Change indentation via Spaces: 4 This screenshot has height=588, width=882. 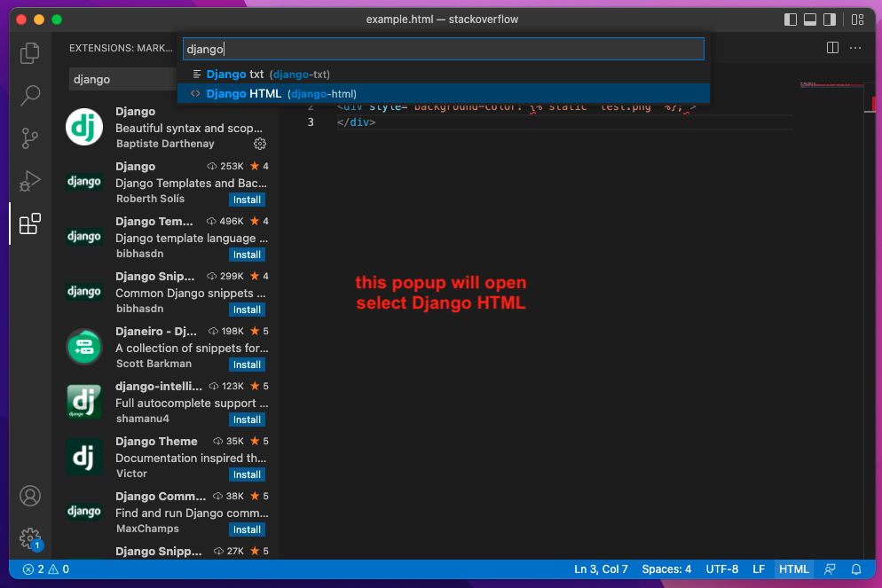(x=666, y=569)
